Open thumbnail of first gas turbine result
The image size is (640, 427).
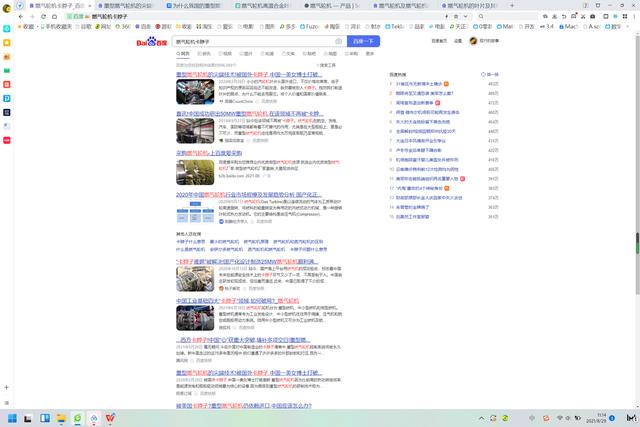(195, 92)
